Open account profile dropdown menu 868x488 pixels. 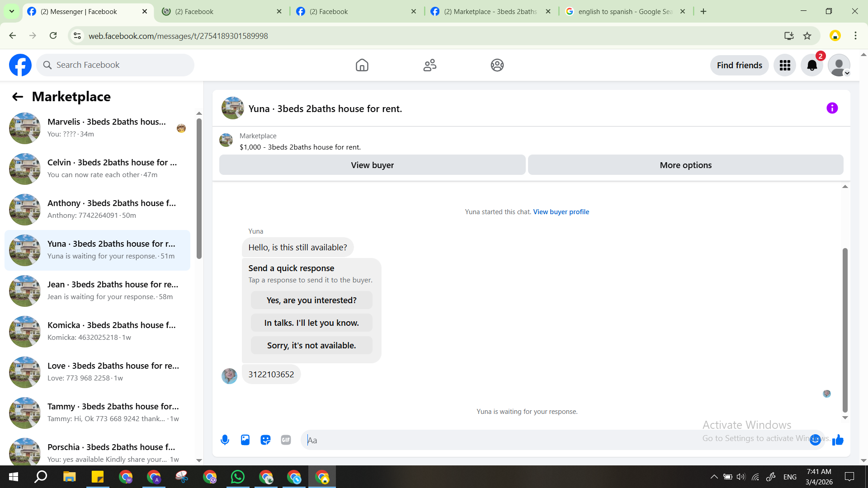(839, 66)
